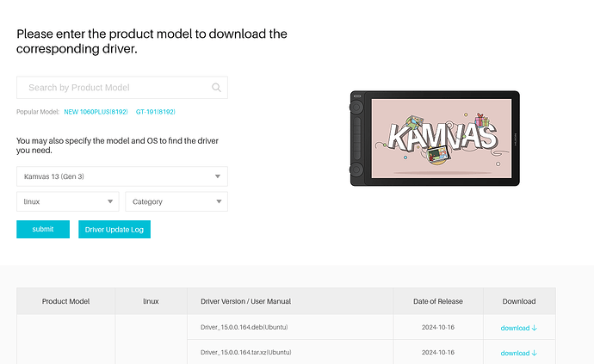
Task: Click the Download column header
Action: (x=519, y=301)
